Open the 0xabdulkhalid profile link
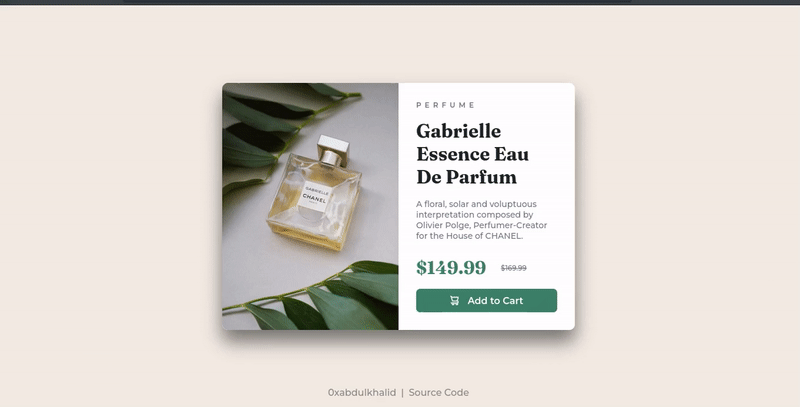The width and height of the screenshot is (800, 407). click(x=362, y=393)
